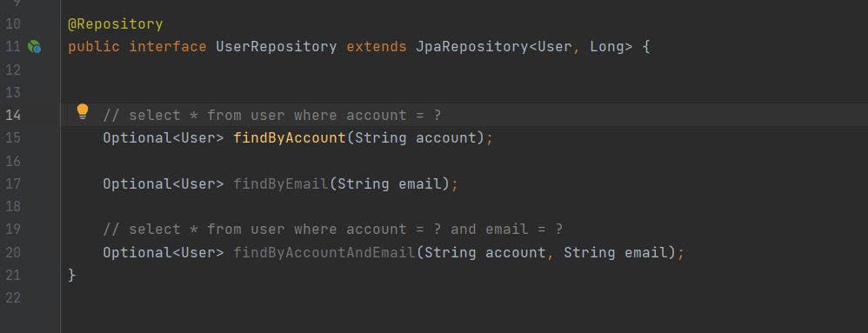Screen dimensions: 868x333
Task: Click the 'Long' type parameter
Action: [607, 47]
